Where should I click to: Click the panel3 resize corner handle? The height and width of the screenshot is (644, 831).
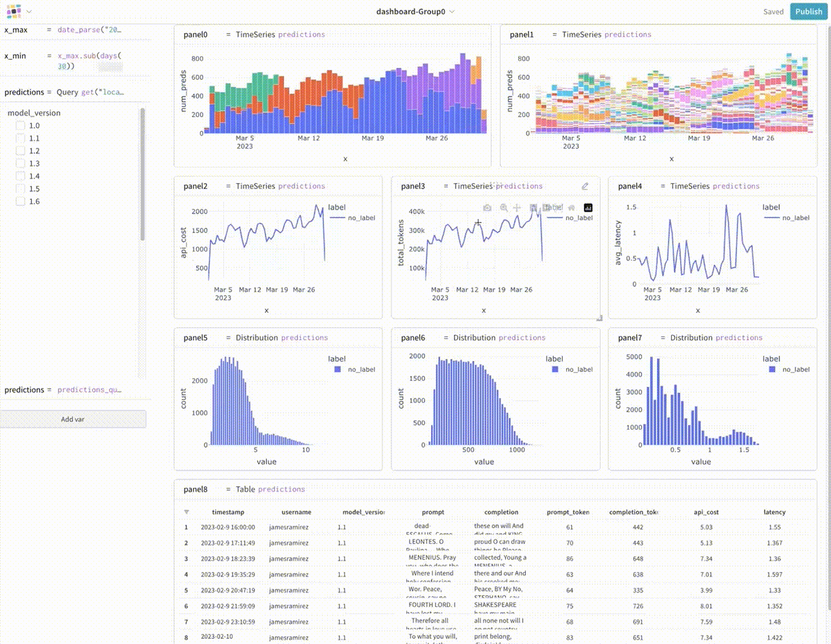click(x=599, y=317)
